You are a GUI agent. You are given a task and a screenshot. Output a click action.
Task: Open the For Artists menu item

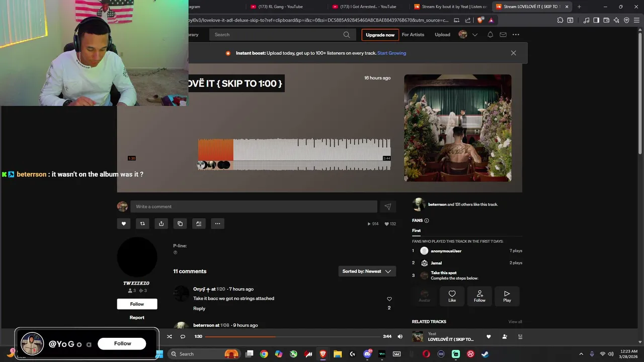(x=413, y=35)
